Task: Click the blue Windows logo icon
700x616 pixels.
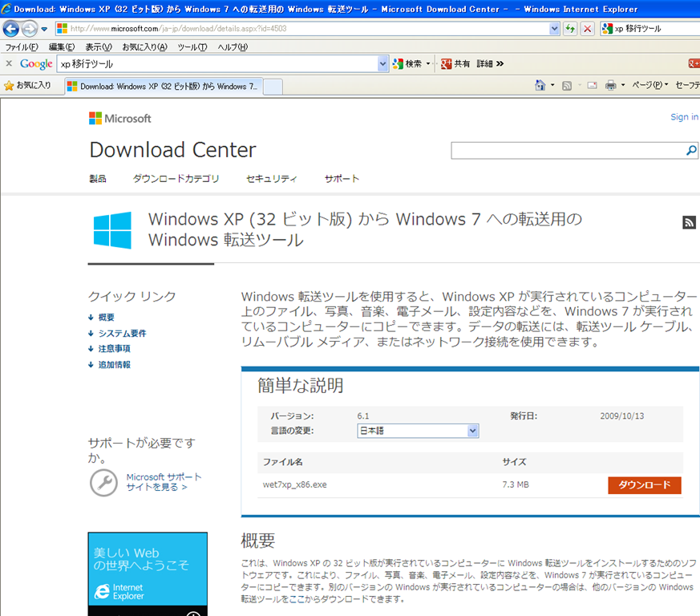Action: coord(112,230)
